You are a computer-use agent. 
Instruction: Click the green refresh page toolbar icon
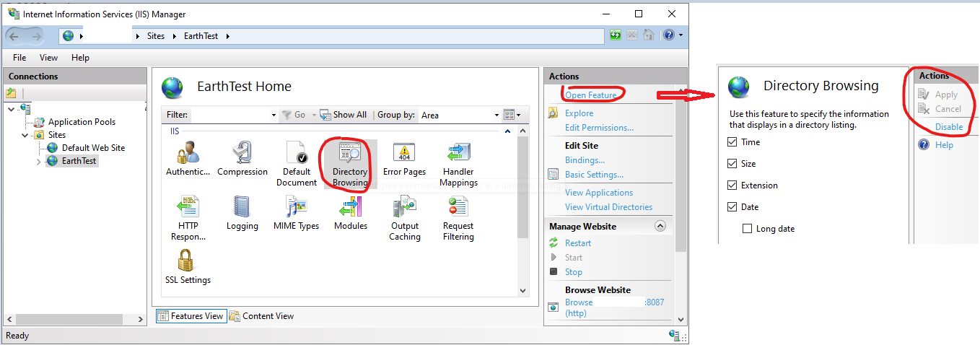(616, 35)
